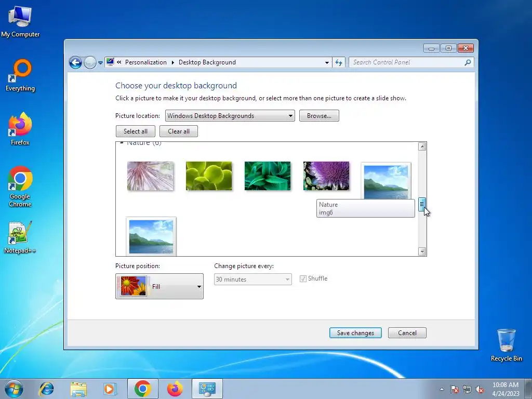This screenshot has height=399, width=532.
Task: Open Change picture every 30 minutes dropdown
Action: [x=253, y=279]
